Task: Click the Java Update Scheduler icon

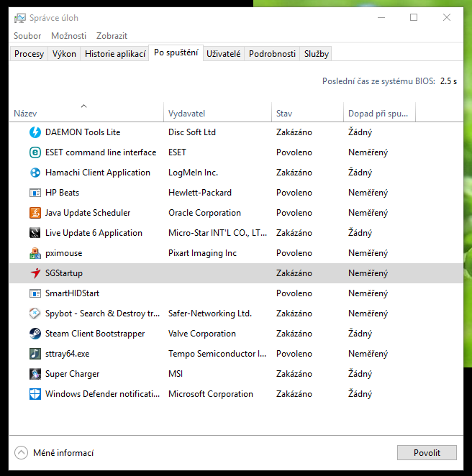Action: pos(35,213)
